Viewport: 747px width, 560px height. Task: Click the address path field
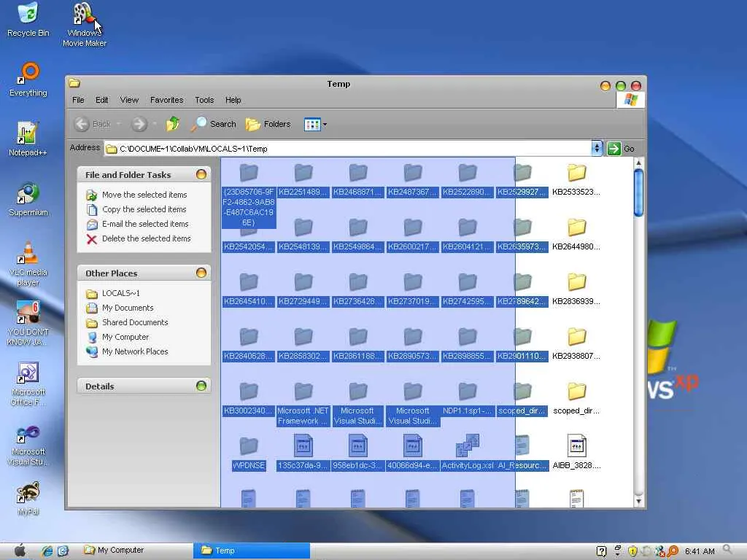(348, 149)
